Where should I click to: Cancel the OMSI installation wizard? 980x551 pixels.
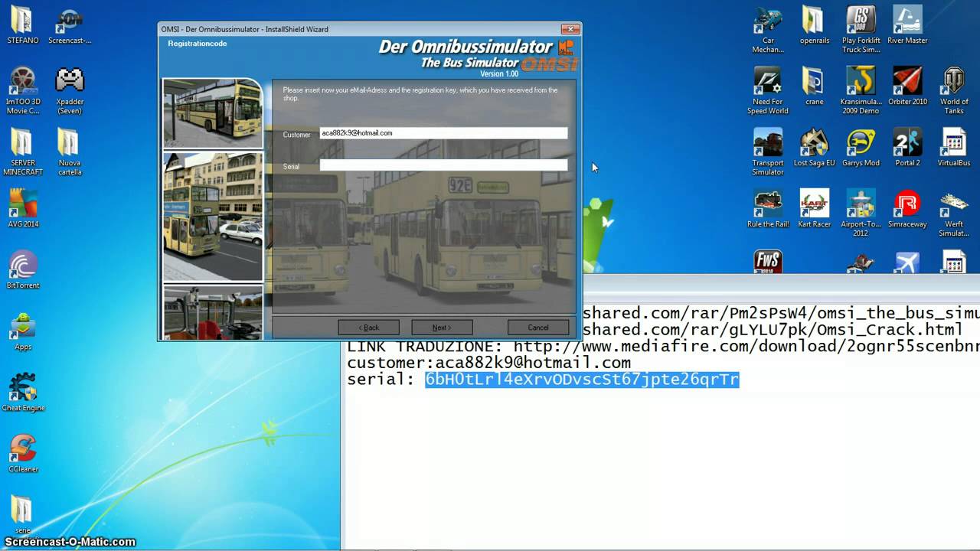(x=538, y=328)
